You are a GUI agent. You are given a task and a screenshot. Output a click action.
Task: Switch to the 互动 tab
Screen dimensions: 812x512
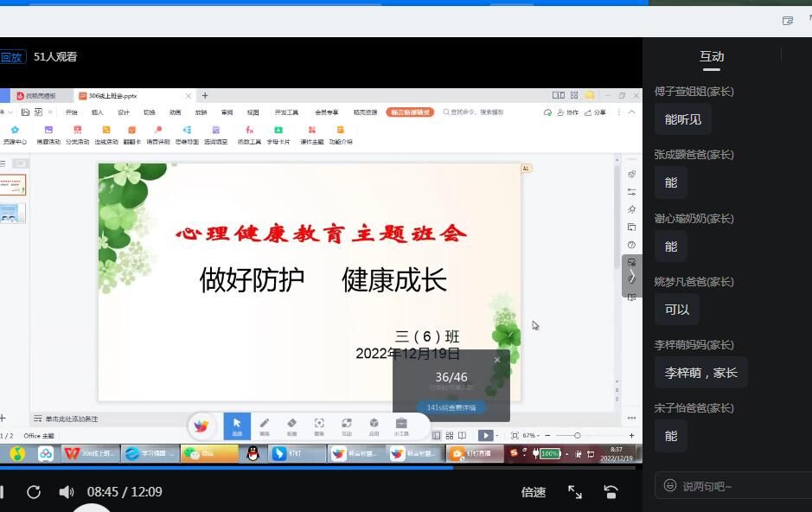coord(712,57)
